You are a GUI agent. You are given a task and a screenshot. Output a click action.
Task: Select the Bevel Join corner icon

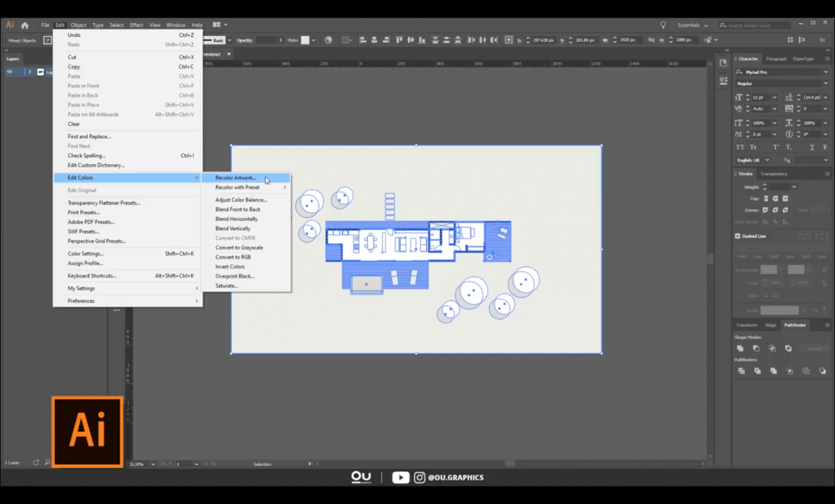point(784,210)
